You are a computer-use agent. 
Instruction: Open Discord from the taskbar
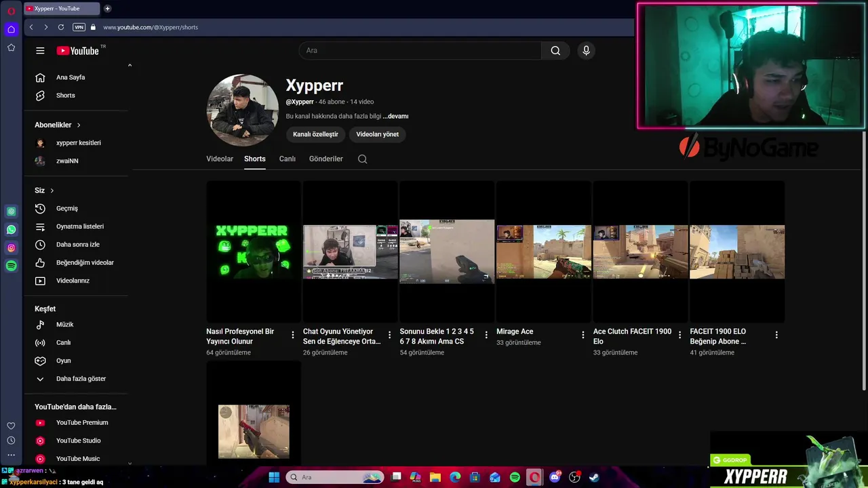coord(555,477)
